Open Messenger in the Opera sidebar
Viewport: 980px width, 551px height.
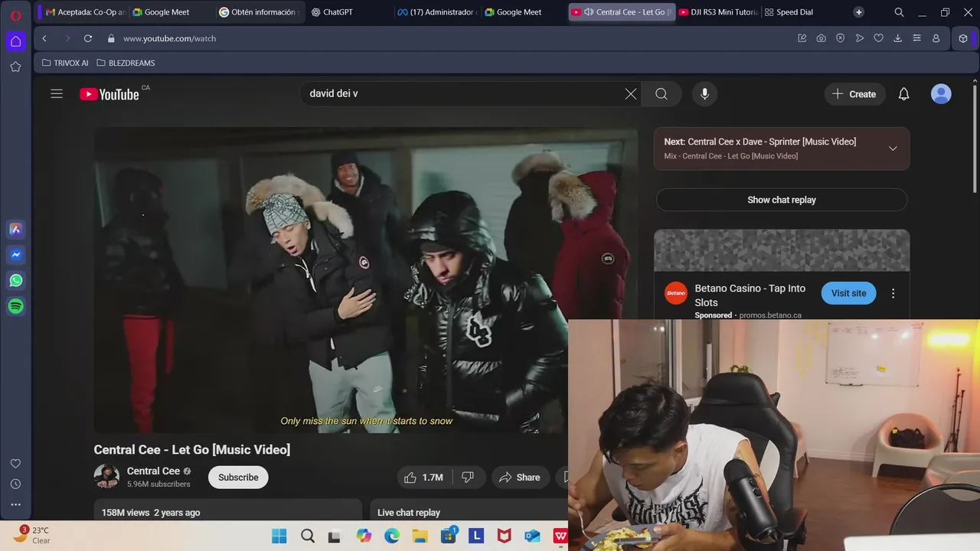pyautogui.click(x=15, y=255)
